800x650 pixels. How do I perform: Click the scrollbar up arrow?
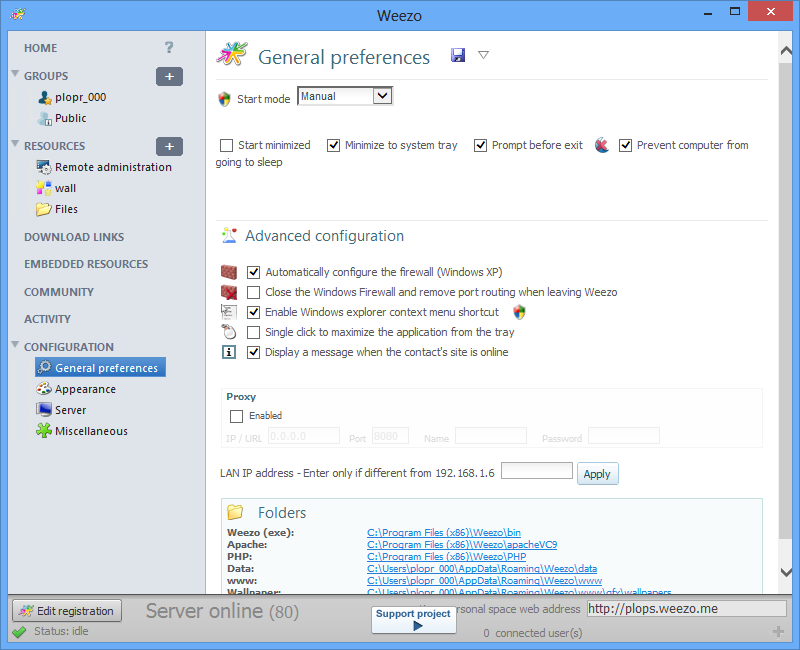(x=786, y=51)
